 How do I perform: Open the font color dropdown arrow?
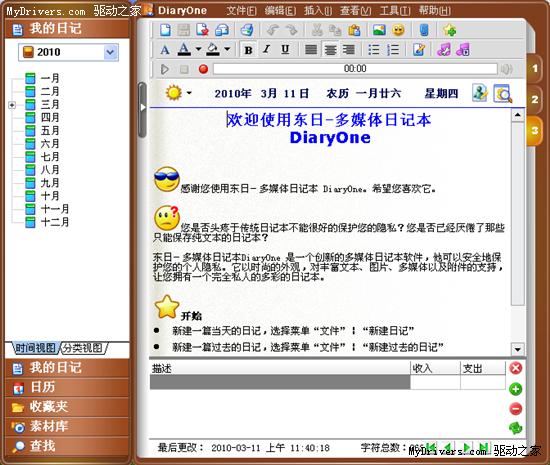coord(198,49)
